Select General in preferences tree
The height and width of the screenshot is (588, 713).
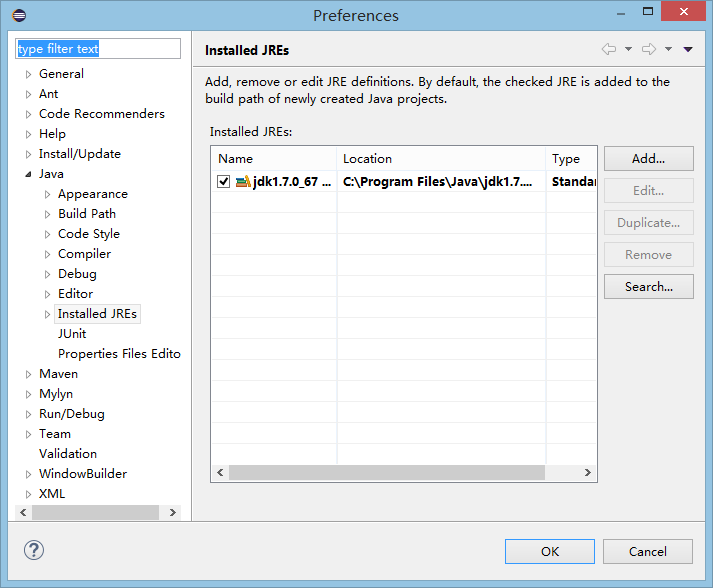pyautogui.click(x=61, y=74)
